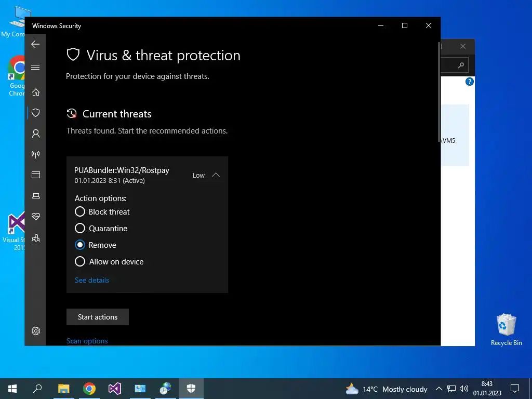532x399 pixels.
Task: Open Account protection person icon
Action: pos(36,134)
